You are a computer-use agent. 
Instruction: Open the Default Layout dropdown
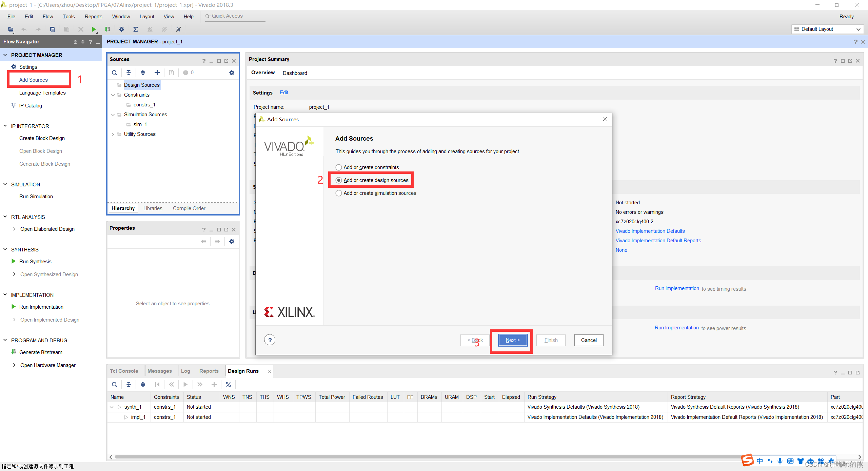[x=827, y=29]
